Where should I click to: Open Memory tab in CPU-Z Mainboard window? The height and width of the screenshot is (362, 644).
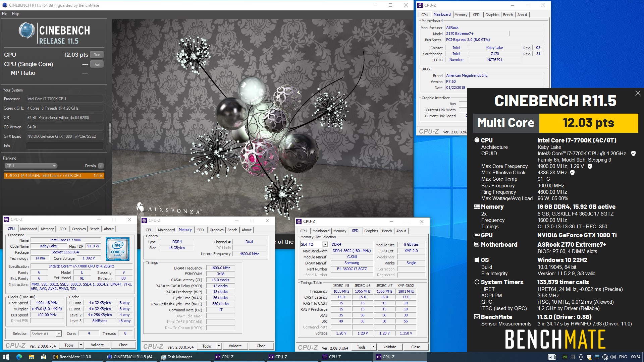tap(461, 15)
